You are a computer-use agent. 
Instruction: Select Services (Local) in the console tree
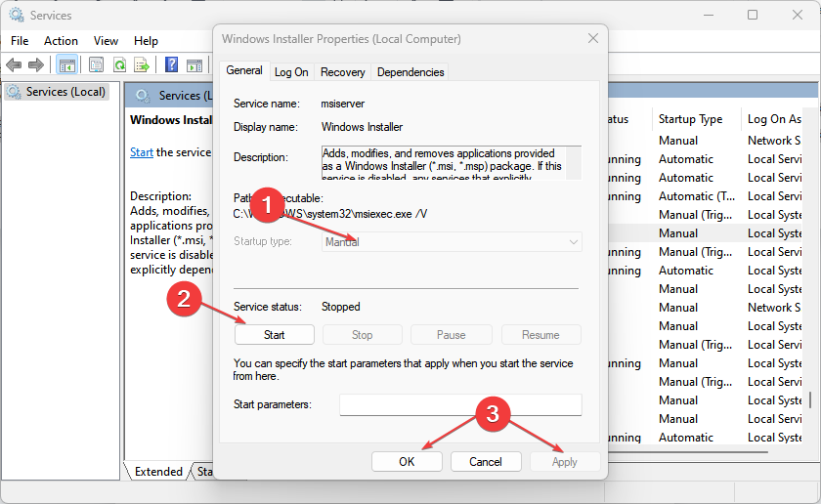pyautogui.click(x=57, y=92)
